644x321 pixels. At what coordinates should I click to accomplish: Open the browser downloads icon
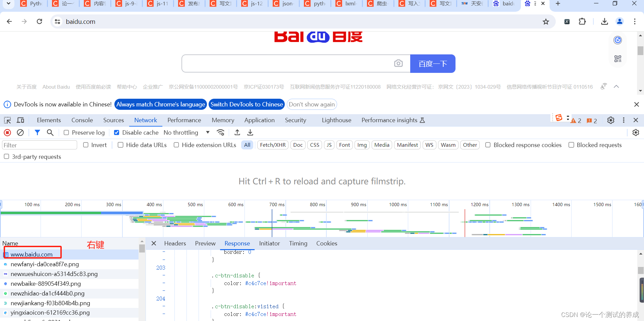click(604, 21)
